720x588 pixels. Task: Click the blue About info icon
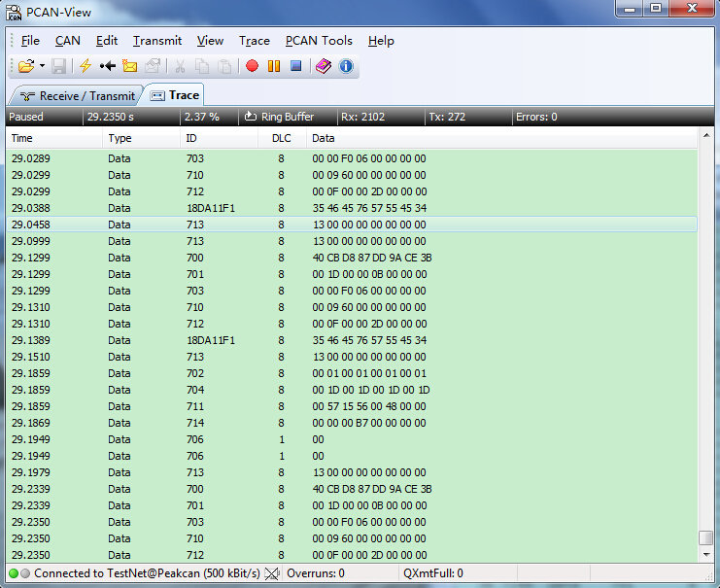pos(346,66)
